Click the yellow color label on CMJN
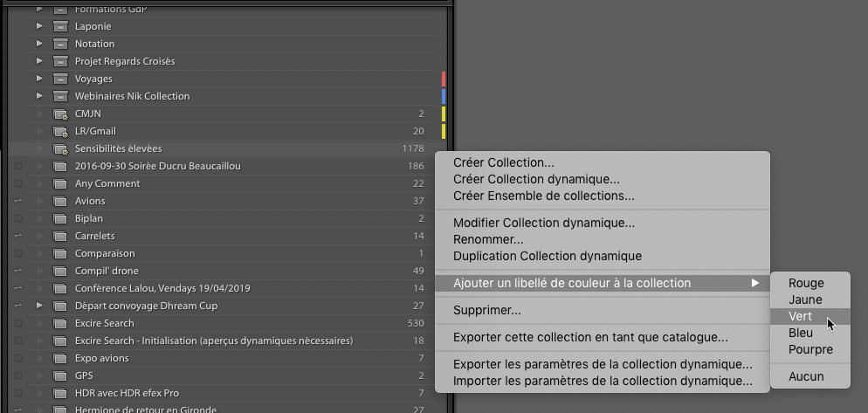 click(444, 114)
